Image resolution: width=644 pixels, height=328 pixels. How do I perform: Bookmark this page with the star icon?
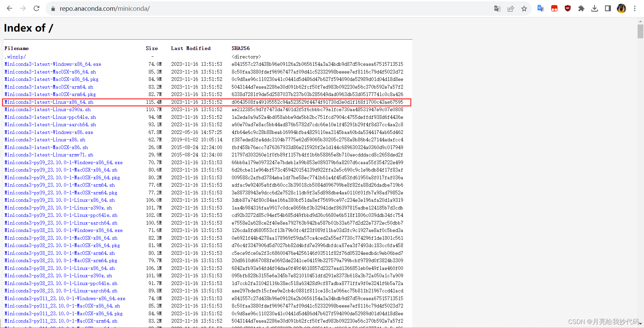pyautogui.click(x=524, y=8)
